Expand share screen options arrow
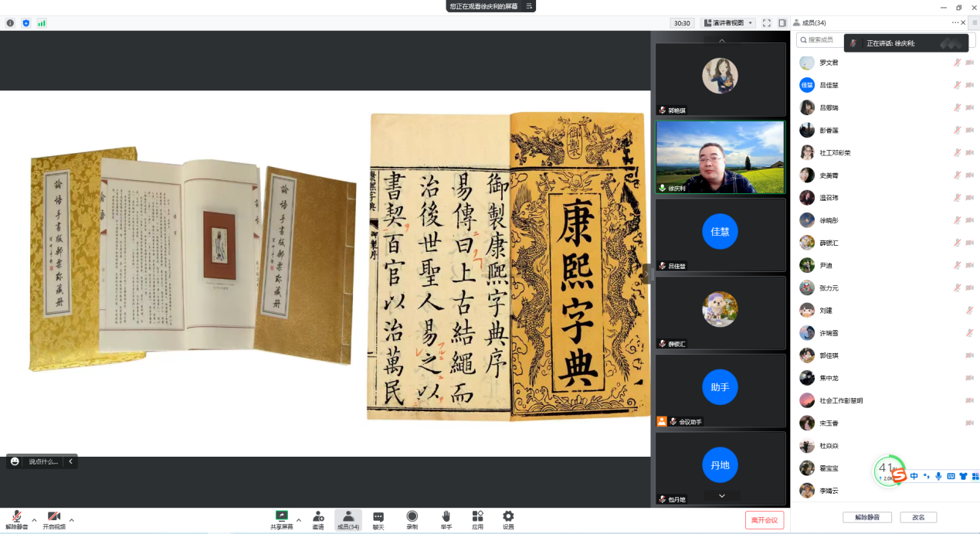 coord(299,519)
